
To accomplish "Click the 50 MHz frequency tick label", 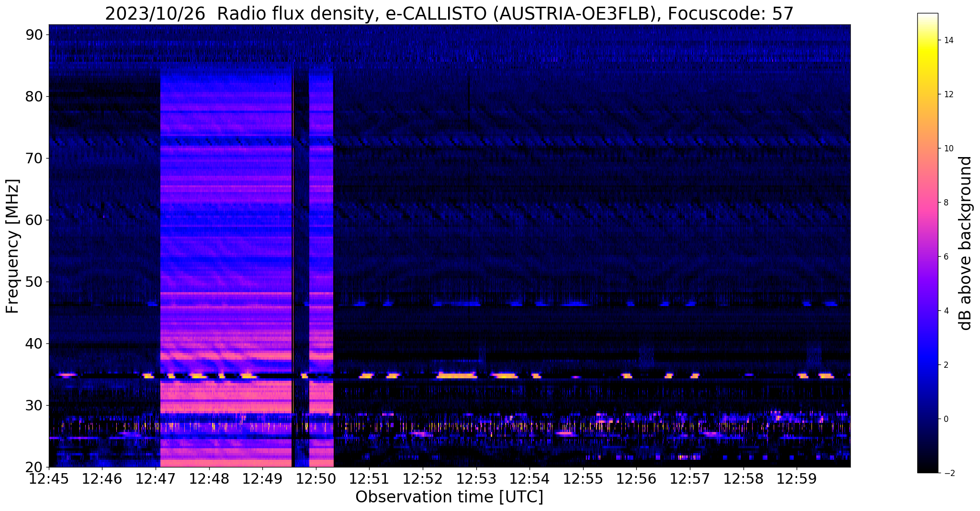I will [x=35, y=282].
